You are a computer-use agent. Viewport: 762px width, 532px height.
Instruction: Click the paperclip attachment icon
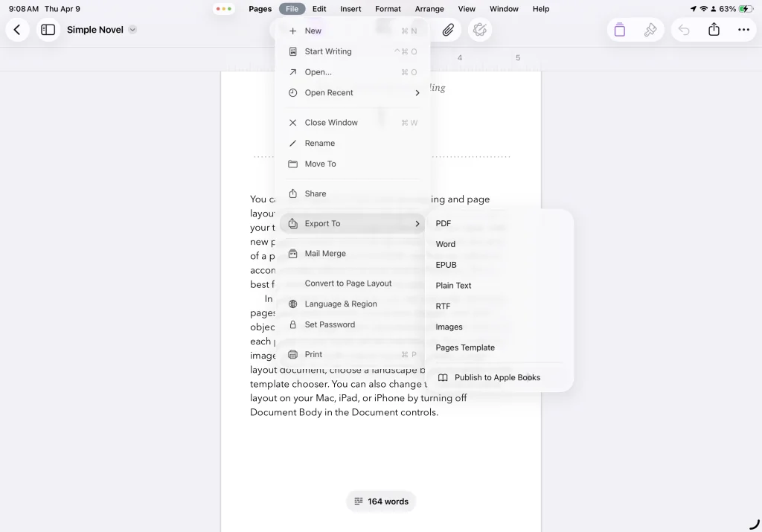[x=447, y=30]
